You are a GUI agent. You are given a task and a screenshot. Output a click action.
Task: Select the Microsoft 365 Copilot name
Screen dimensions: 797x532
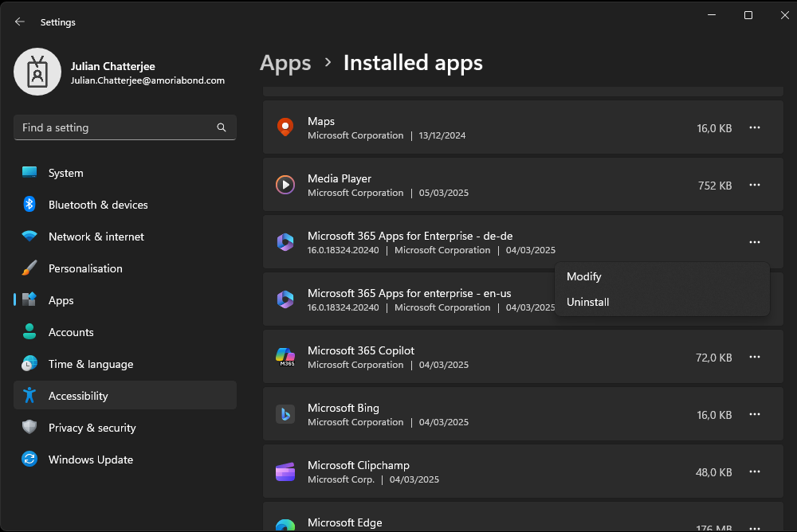(361, 350)
